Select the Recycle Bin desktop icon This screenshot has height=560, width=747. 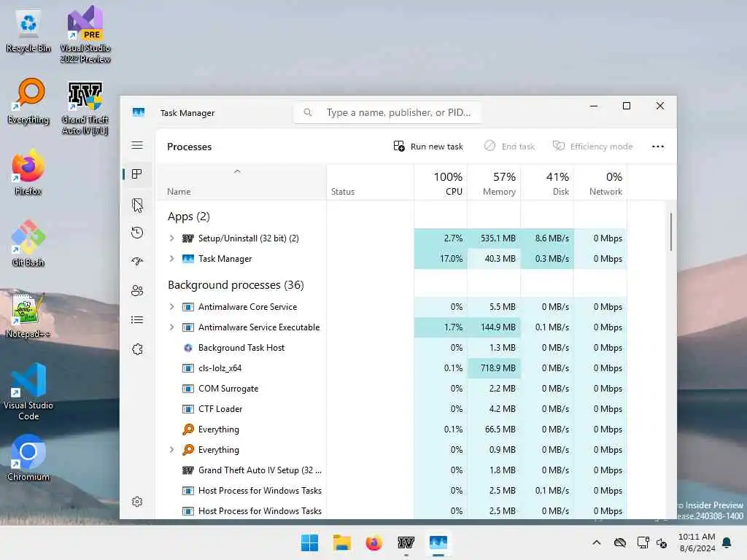(28, 31)
